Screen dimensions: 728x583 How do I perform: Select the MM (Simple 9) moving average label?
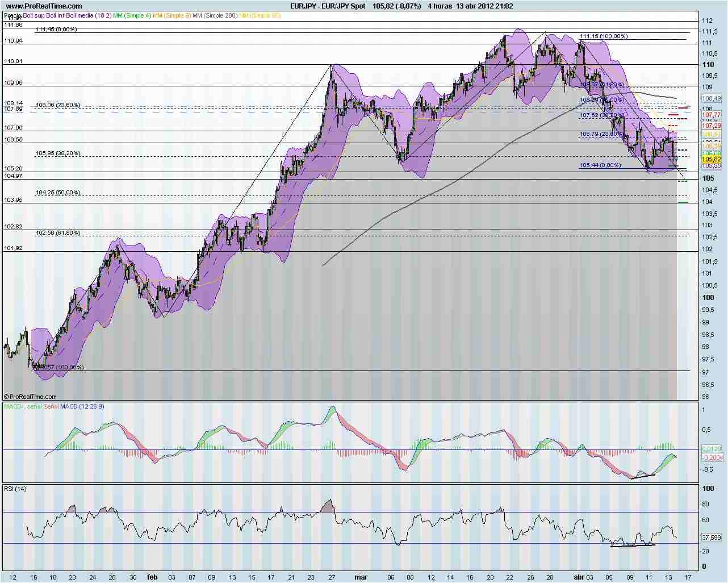click(172, 15)
